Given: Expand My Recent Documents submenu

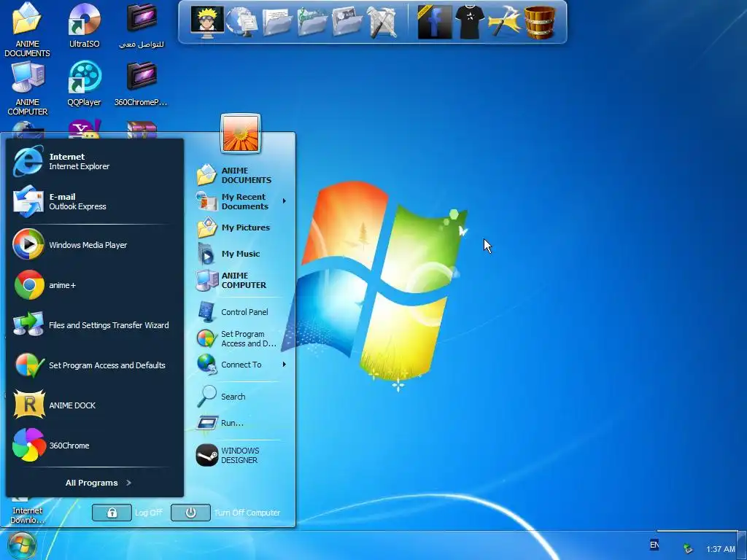Looking at the screenshot, I should pos(242,201).
